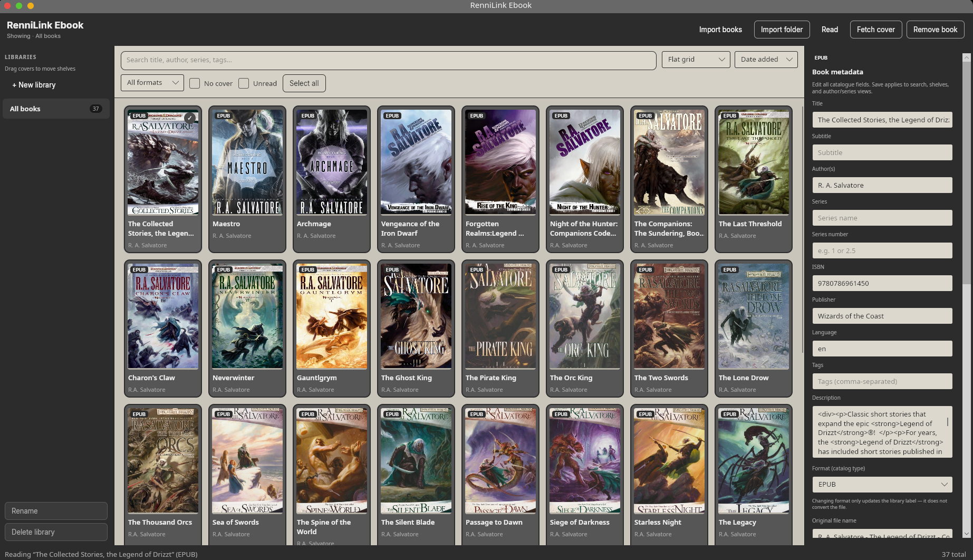Viewport: 973px width, 560px height.
Task: Click the green macOS zoom window button
Action: (19, 5)
